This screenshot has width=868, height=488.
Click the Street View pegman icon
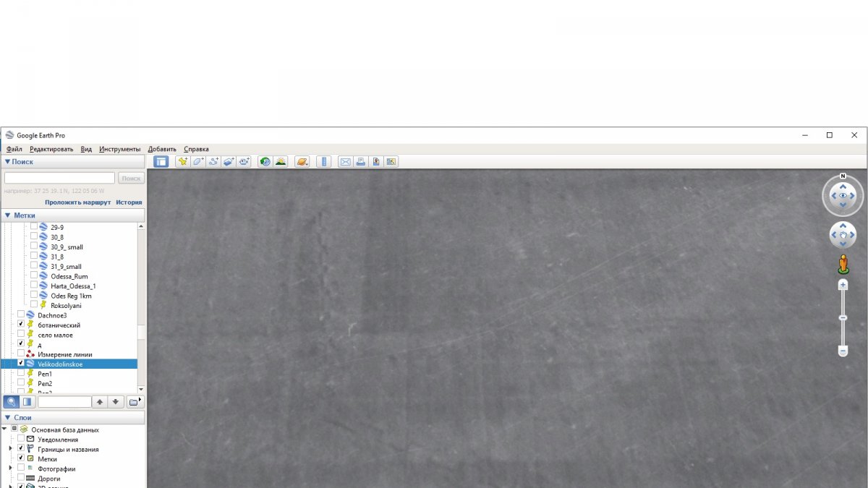click(x=843, y=265)
